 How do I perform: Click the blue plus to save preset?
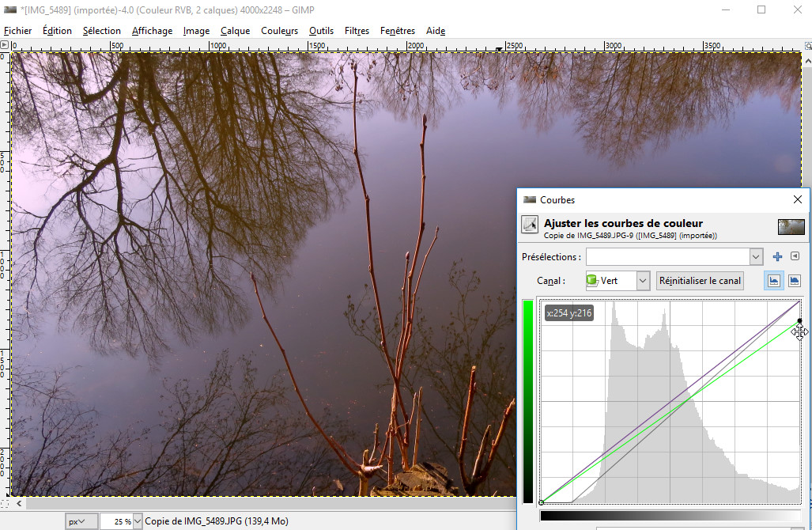pyautogui.click(x=777, y=256)
